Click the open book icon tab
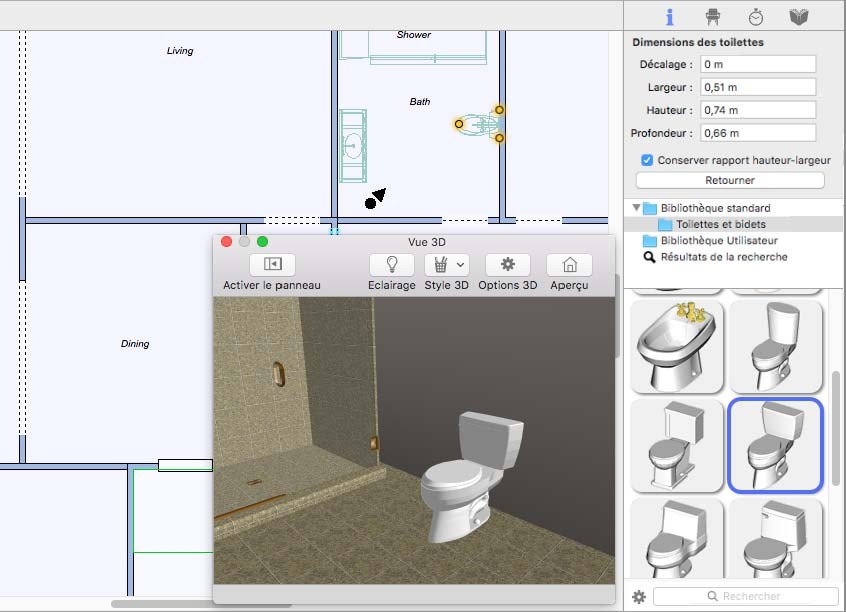Screen dimensions: 846x612 tap(798, 17)
